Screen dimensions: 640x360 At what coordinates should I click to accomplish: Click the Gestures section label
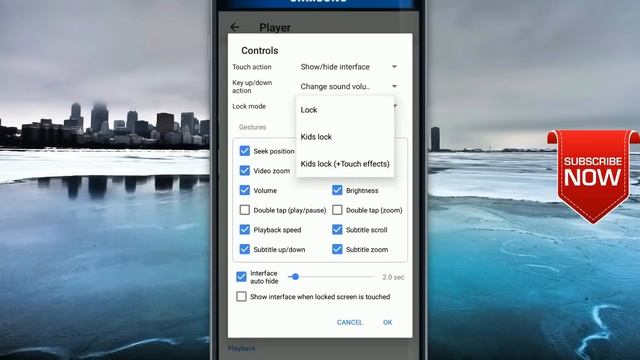[x=252, y=127]
